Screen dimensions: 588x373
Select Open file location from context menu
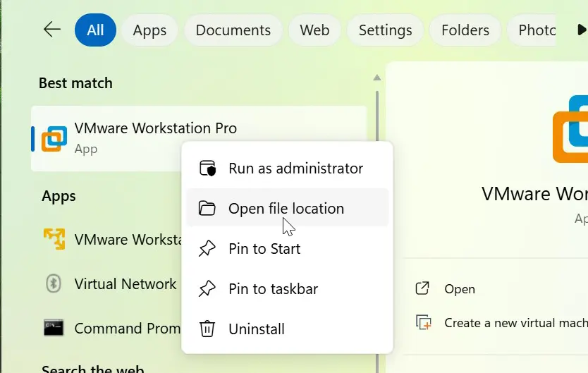click(x=286, y=209)
